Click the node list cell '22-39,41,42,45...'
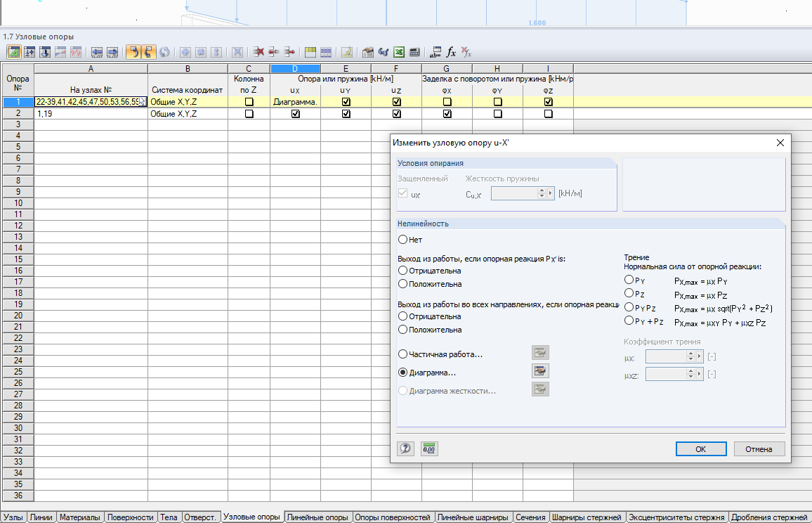 pyautogui.click(x=91, y=102)
